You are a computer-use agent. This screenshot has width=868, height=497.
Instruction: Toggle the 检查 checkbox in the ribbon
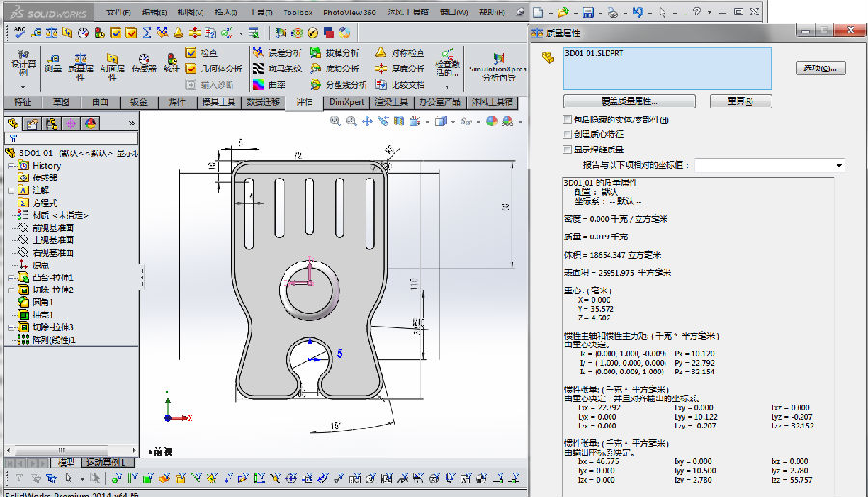pyautogui.click(x=191, y=52)
